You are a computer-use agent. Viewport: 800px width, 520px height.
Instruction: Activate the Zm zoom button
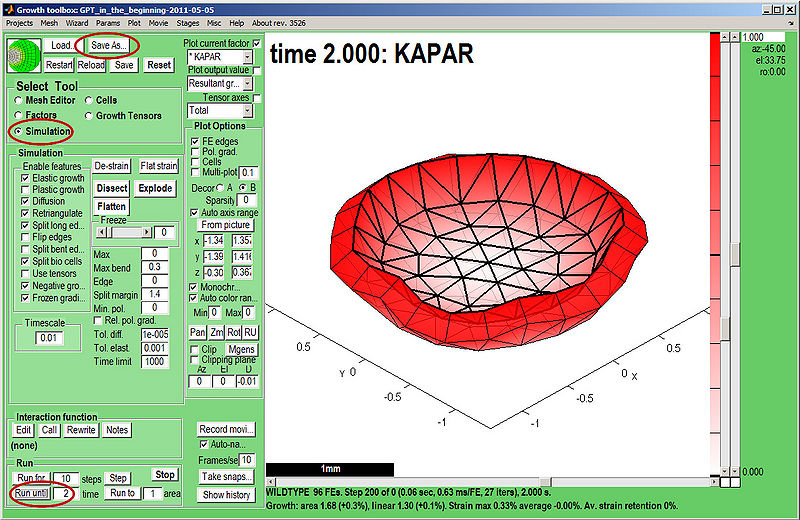(x=217, y=331)
